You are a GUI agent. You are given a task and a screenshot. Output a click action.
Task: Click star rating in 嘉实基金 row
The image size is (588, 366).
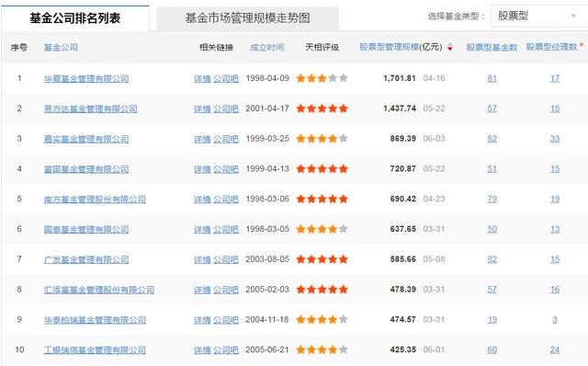[322, 139]
